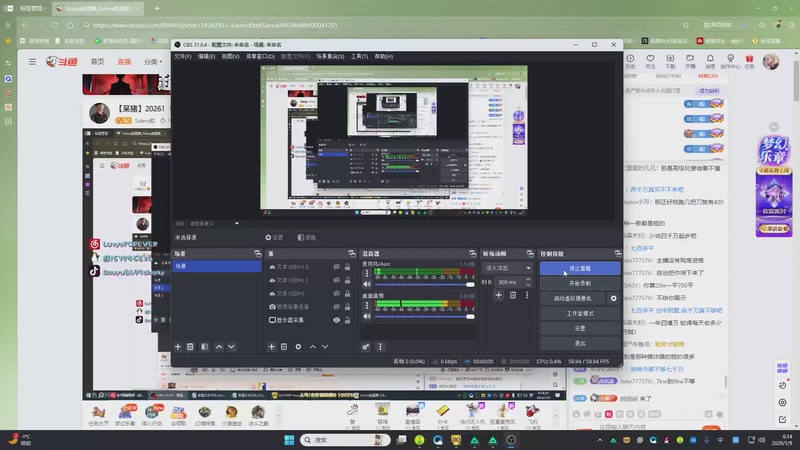Remove the selected source via the trash icon in the Sources panel

(284, 347)
